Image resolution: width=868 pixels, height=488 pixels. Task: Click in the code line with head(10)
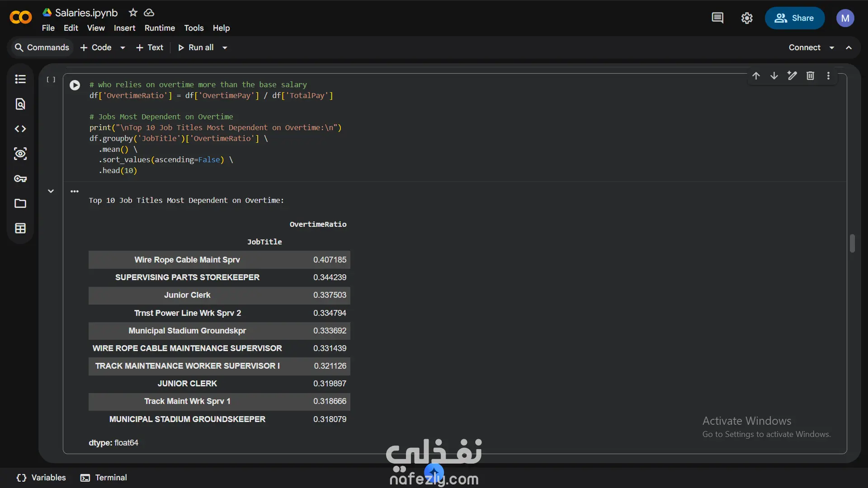pos(118,170)
